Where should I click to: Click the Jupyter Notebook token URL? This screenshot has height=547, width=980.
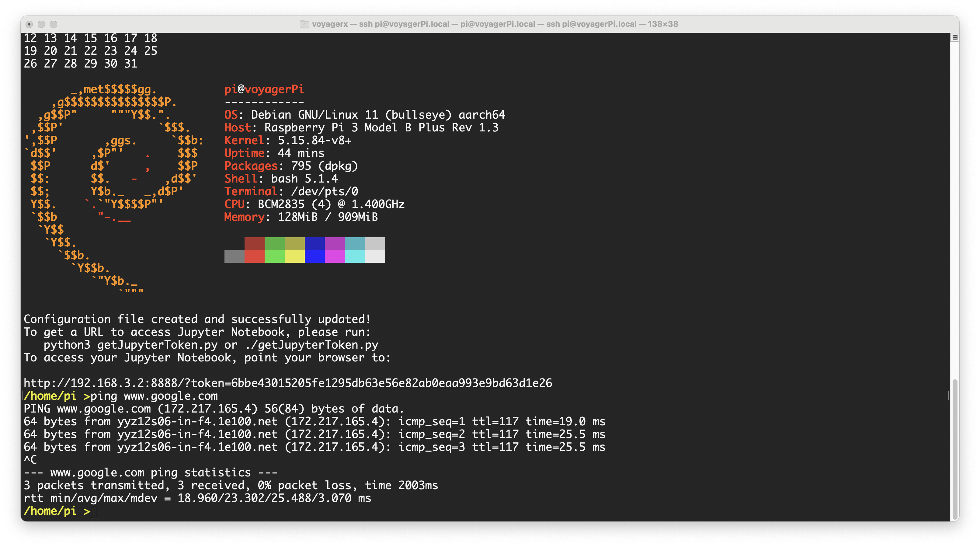pyautogui.click(x=288, y=383)
